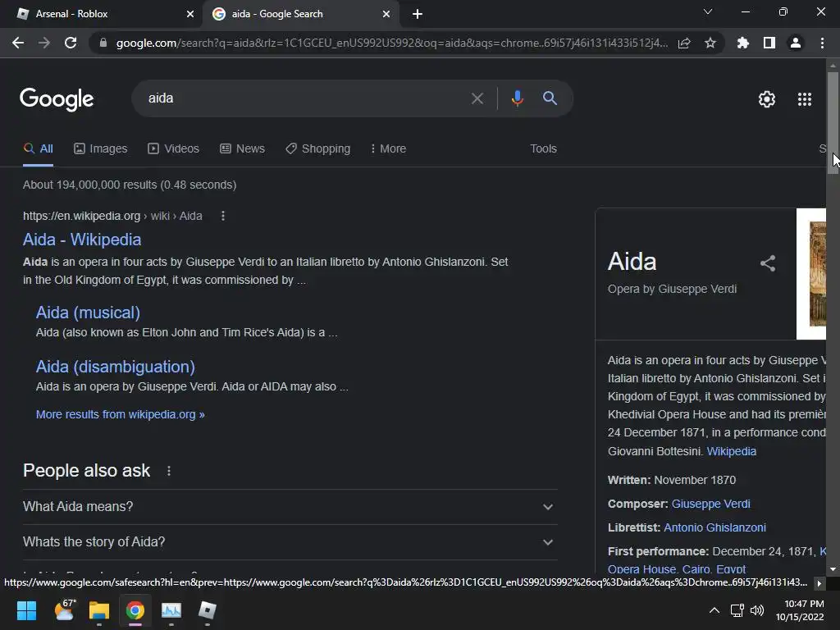Switch to Videos results tab

[174, 149]
